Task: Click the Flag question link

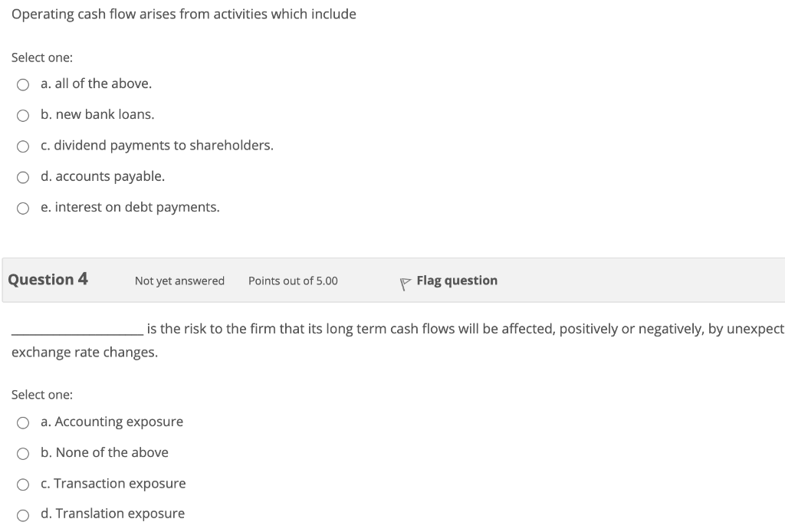Action: tap(456, 281)
